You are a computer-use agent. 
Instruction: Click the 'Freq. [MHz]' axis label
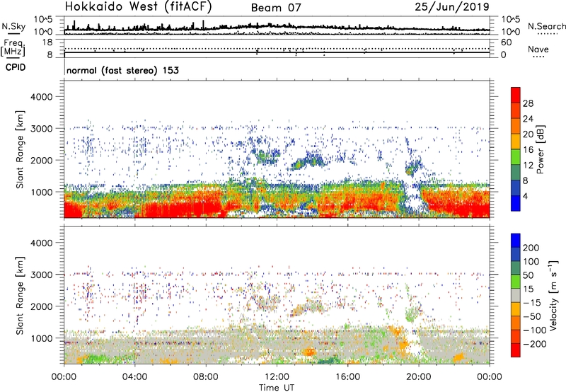(x=13, y=47)
